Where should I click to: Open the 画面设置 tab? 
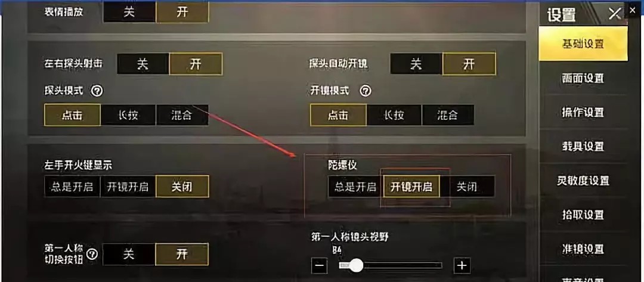583,78
